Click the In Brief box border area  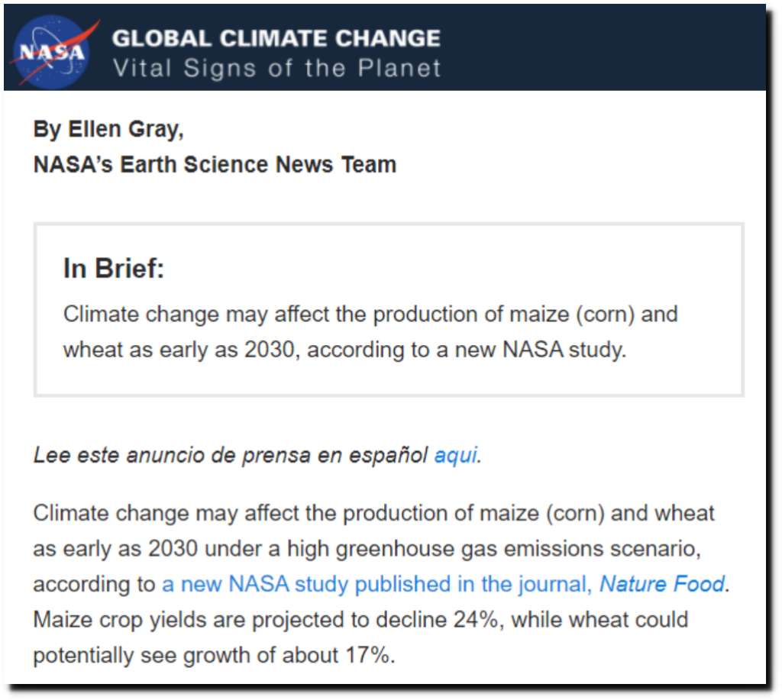389,225
